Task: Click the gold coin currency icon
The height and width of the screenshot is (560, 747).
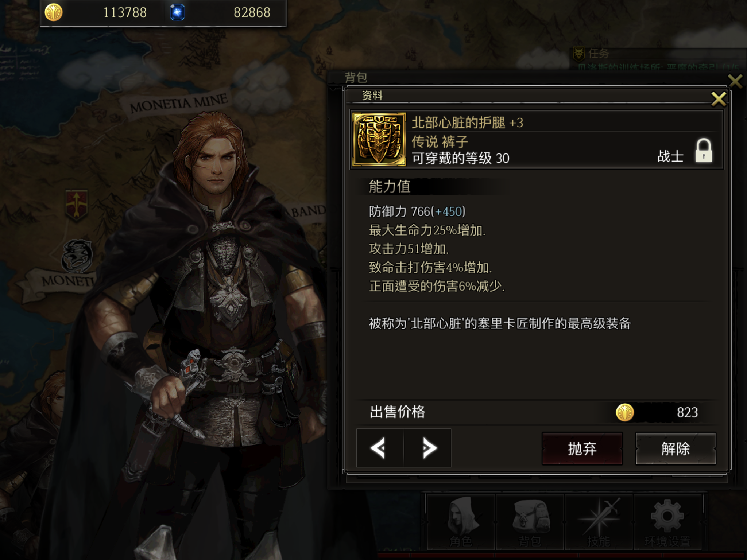Action: click(54, 12)
